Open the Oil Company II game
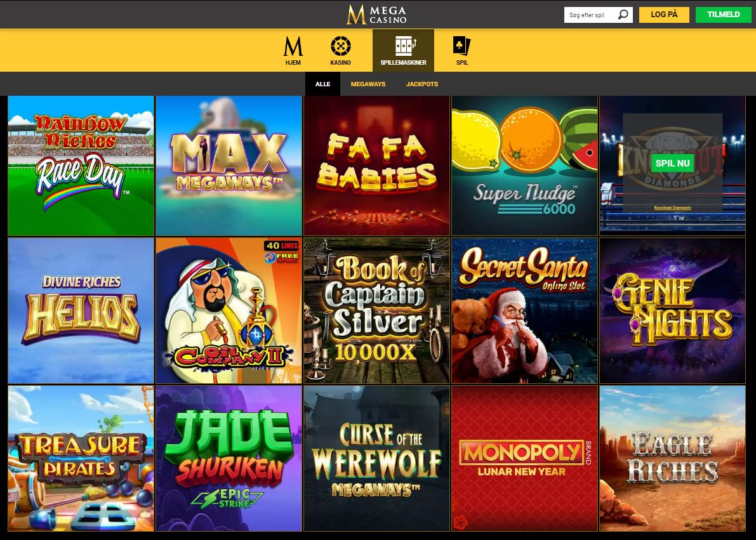756x540 pixels. 229,310
